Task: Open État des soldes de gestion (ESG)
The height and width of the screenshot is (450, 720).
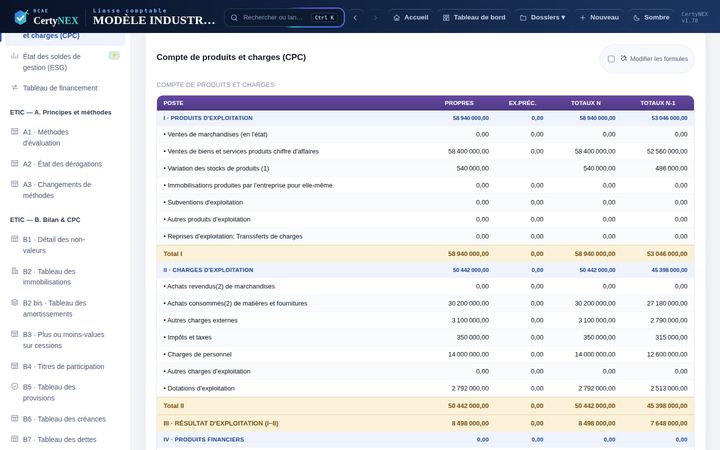Action: point(65,62)
